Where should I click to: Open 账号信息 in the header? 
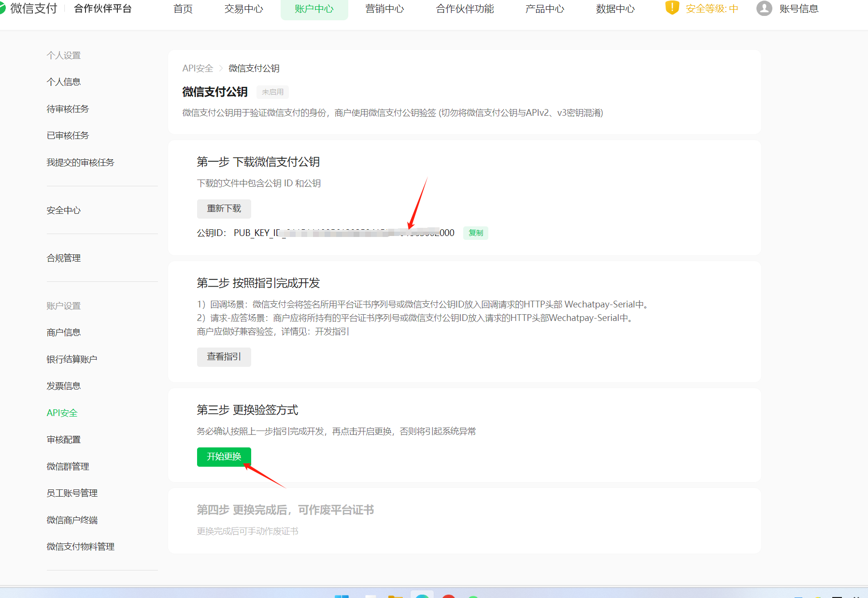coord(799,9)
